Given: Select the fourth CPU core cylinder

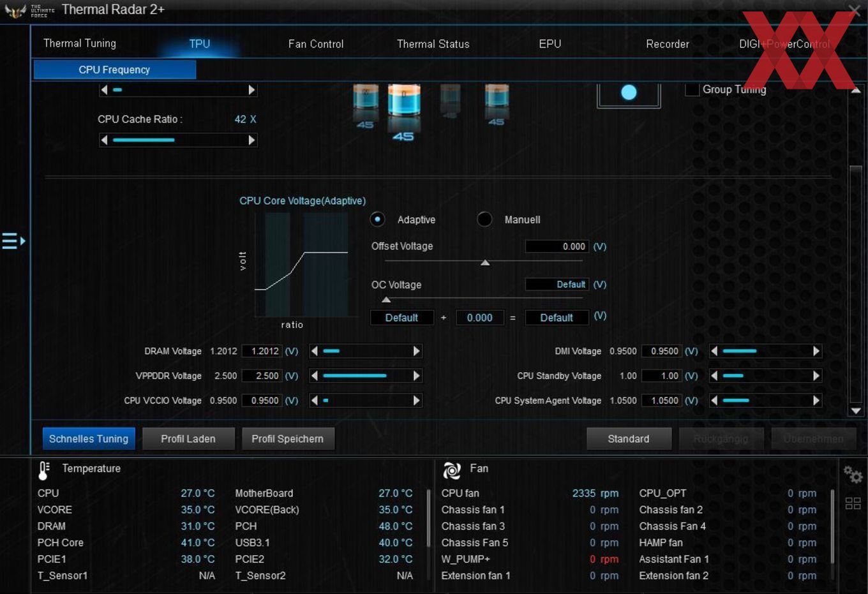Looking at the screenshot, I should (497, 105).
